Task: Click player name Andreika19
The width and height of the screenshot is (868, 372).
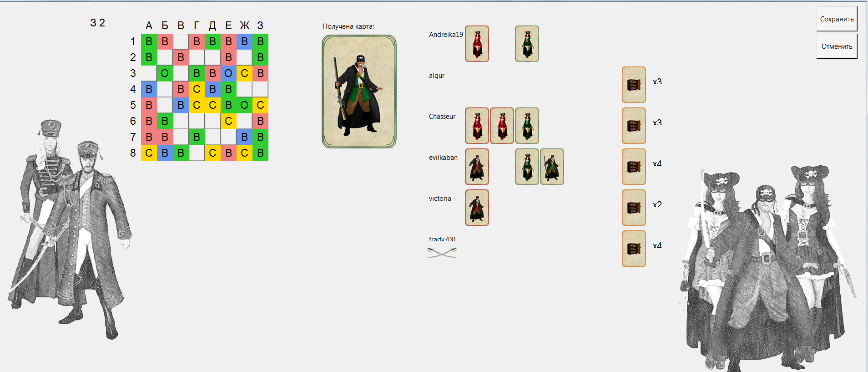Action: pos(446,35)
